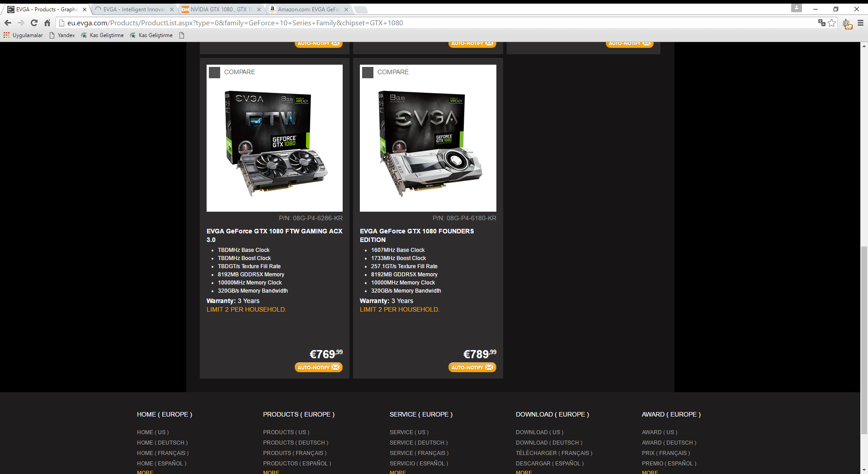This screenshot has height=474, width=868.
Task: Open HOME ( US ) footer link
Action: tap(153, 432)
